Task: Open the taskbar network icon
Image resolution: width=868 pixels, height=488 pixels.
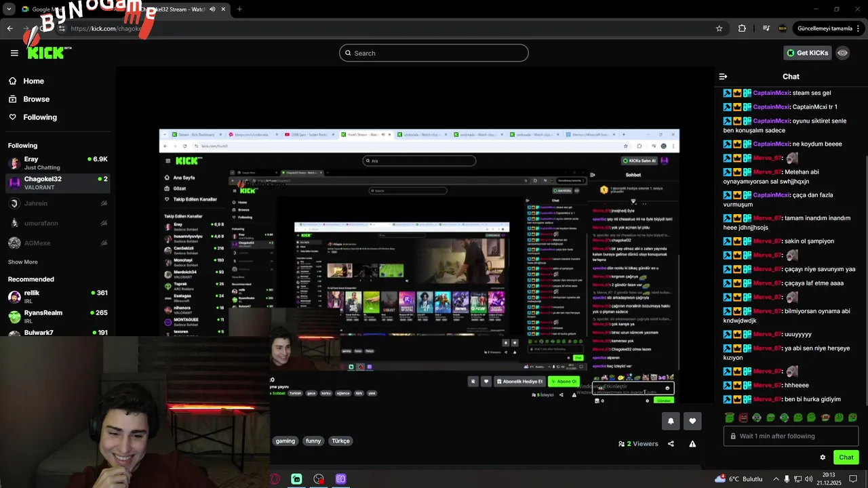Action: point(797,479)
